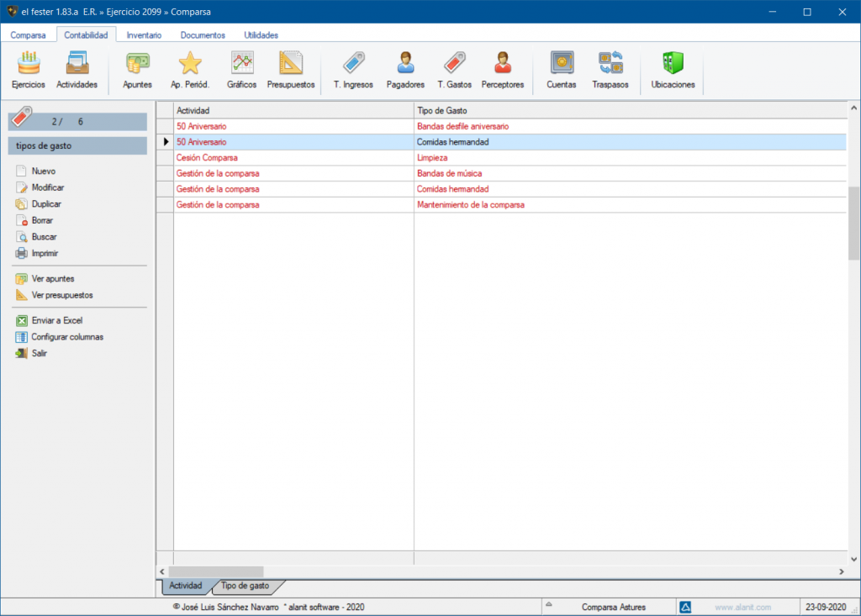Image resolution: width=861 pixels, height=616 pixels.
Task: Open the Gráficos chart icon
Action: coord(242,64)
